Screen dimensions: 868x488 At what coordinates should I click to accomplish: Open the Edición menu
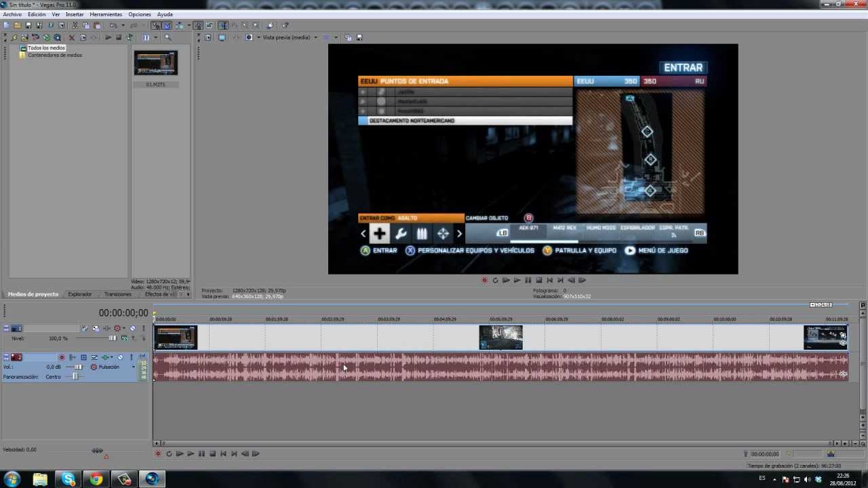pyautogui.click(x=37, y=14)
